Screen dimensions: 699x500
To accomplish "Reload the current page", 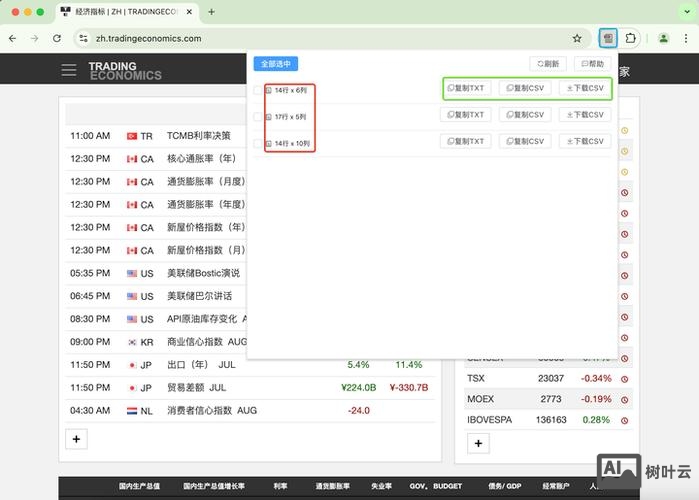I will click(x=57, y=38).
